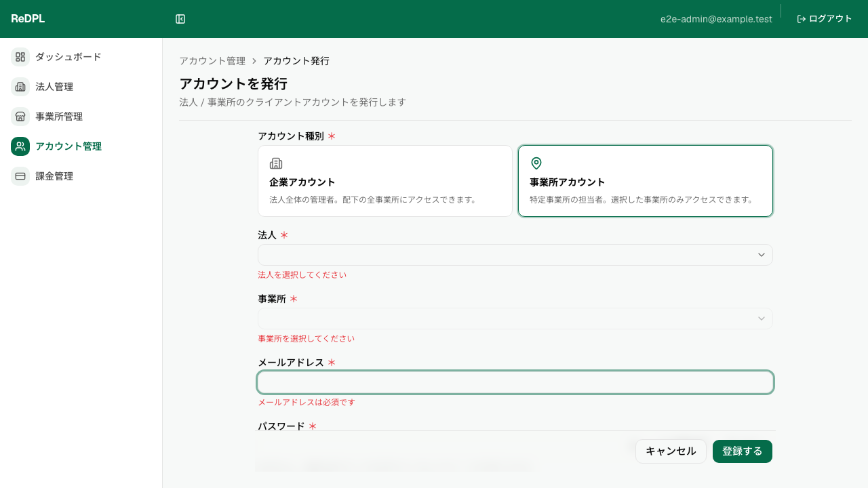The height and width of the screenshot is (488, 868).
Task: Click the 課金管理 credit card icon
Action: pyautogui.click(x=20, y=176)
